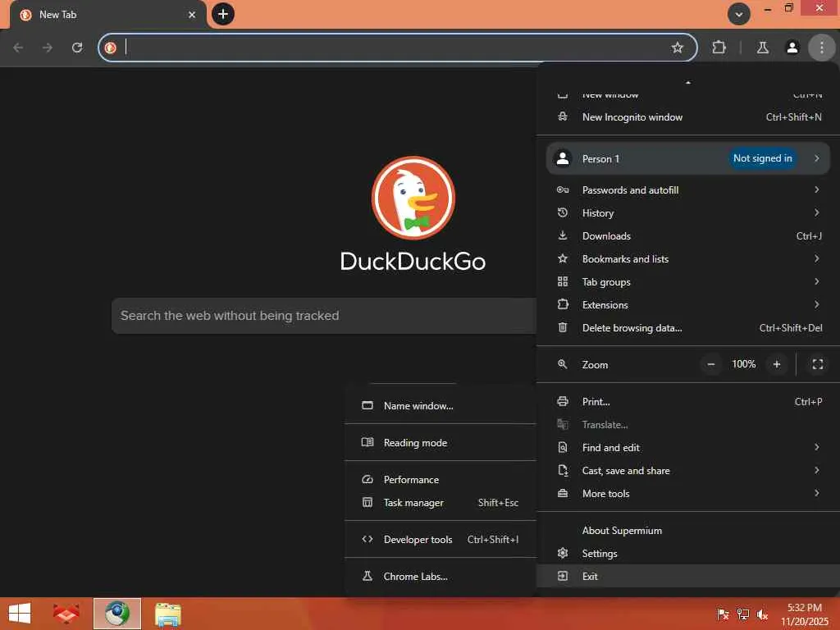The image size is (840, 630).
Task: Open Developer tools entry
Action: click(x=441, y=540)
